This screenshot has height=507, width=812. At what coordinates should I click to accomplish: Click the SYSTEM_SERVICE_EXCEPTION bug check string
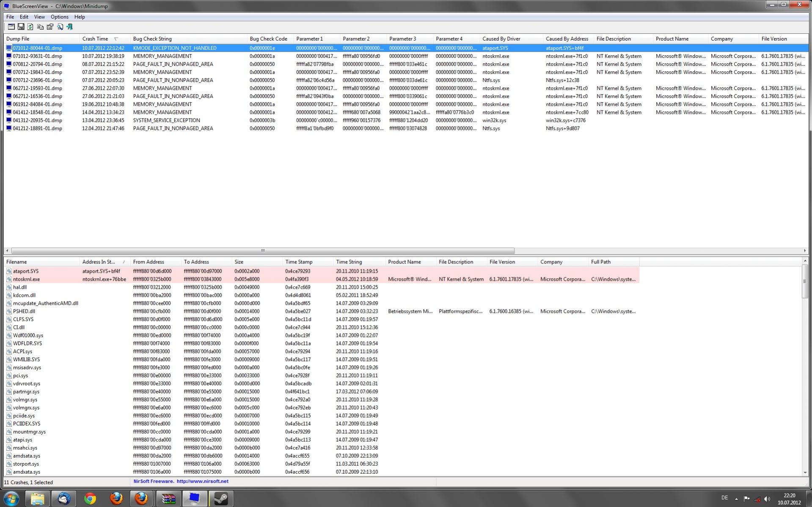(x=167, y=121)
